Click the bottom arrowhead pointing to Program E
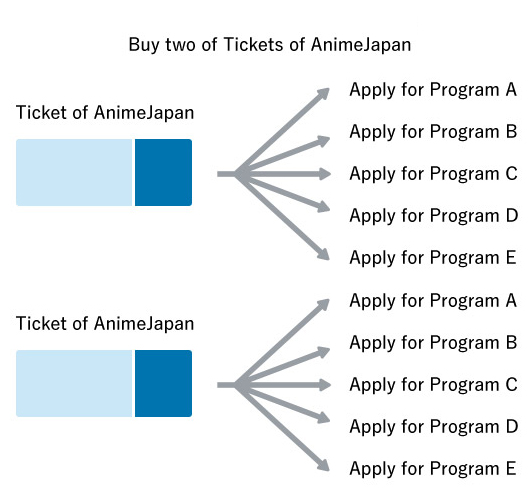Image resolution: width=532 pixels, height=495 pixels. tap(323, 465)
